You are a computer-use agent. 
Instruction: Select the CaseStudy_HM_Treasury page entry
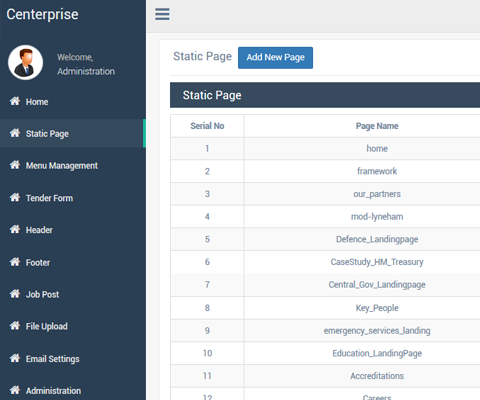[377, 262]
